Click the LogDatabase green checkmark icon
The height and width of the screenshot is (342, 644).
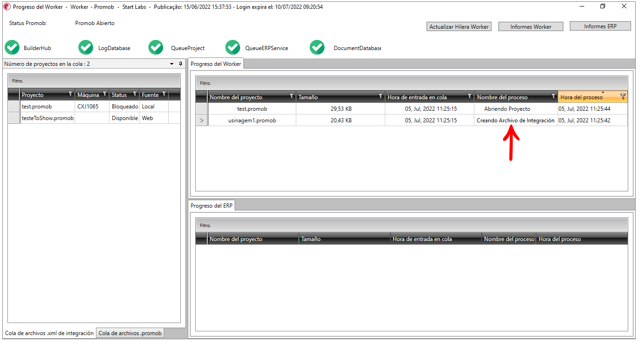point(86,47)
